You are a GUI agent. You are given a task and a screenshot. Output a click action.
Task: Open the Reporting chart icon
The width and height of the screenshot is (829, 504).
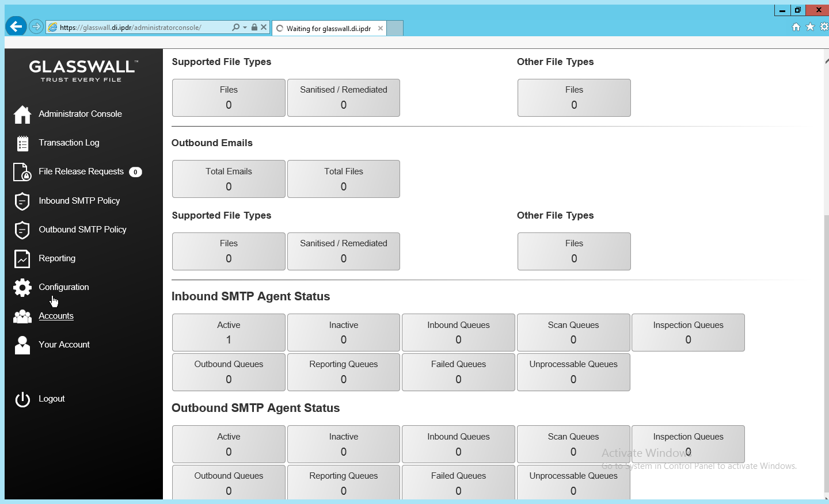pyautogui.click(x=22, y=258)
